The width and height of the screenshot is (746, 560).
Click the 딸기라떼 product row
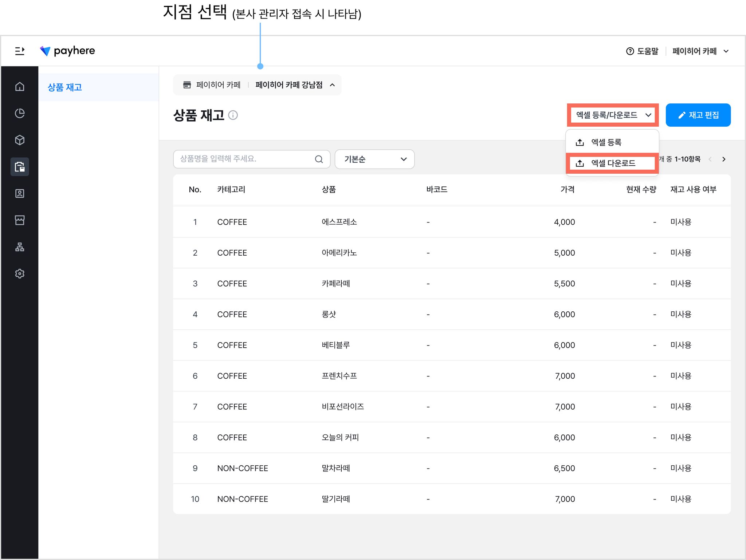point(452,499)
